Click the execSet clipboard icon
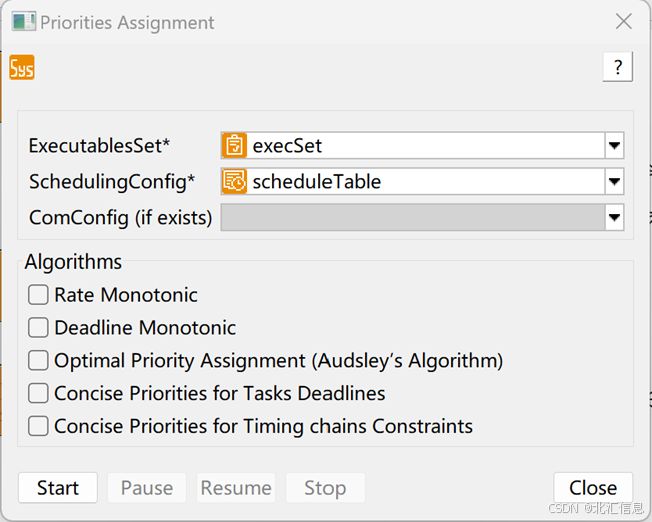This screenshot has height=522, width=652. 234,146
